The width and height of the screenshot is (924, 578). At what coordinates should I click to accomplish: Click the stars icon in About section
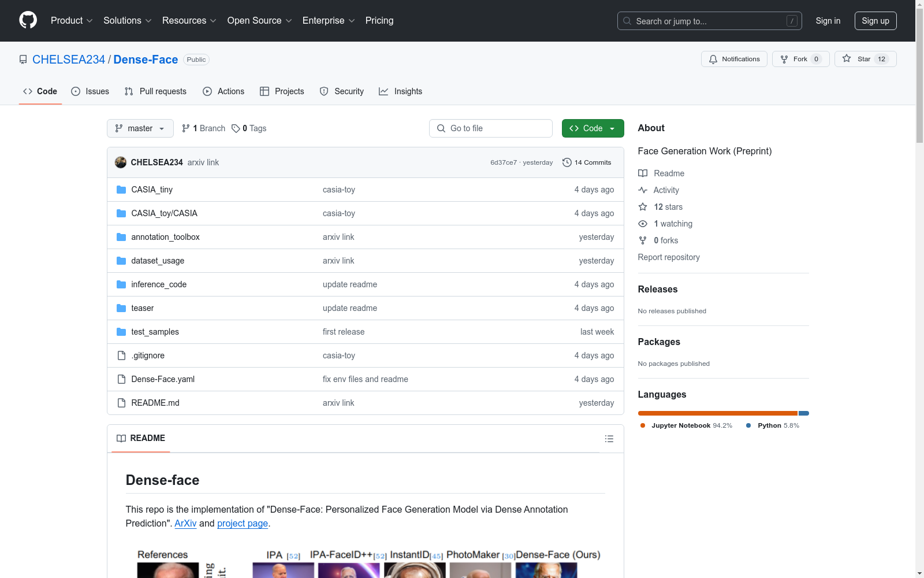click(643, 207)
